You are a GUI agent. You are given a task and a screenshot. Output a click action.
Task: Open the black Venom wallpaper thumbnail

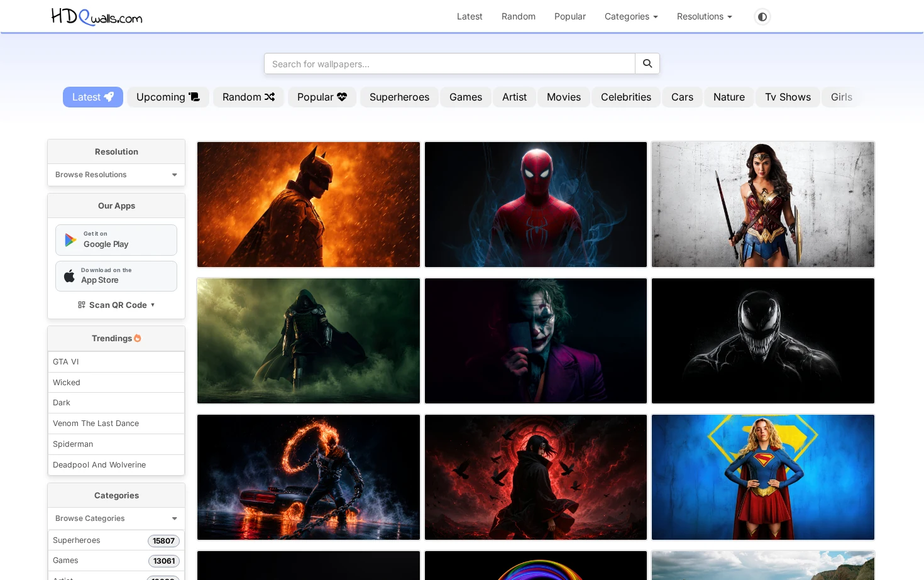pyautogui.click(x=763, y=341)
